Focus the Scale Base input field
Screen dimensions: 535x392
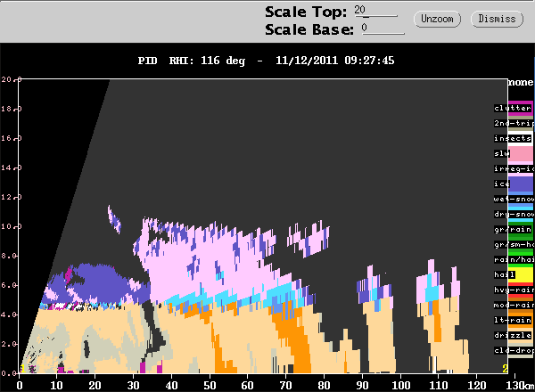pos(383,29)
